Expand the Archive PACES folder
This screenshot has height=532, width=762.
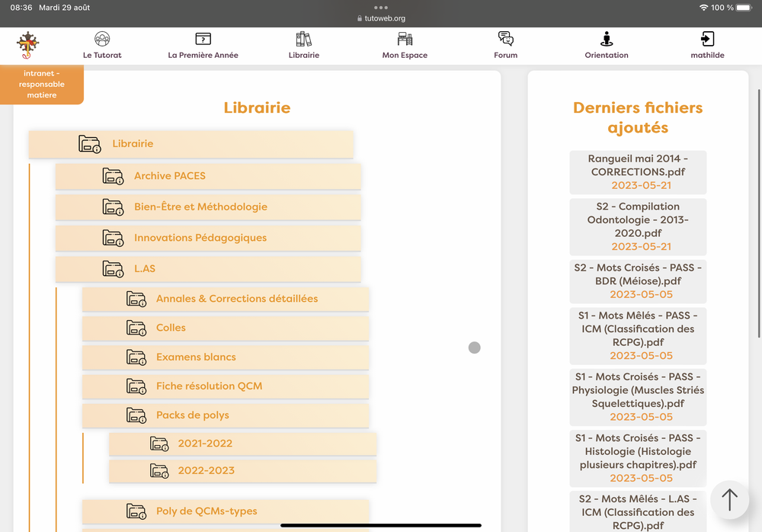[x=169, y=176]
